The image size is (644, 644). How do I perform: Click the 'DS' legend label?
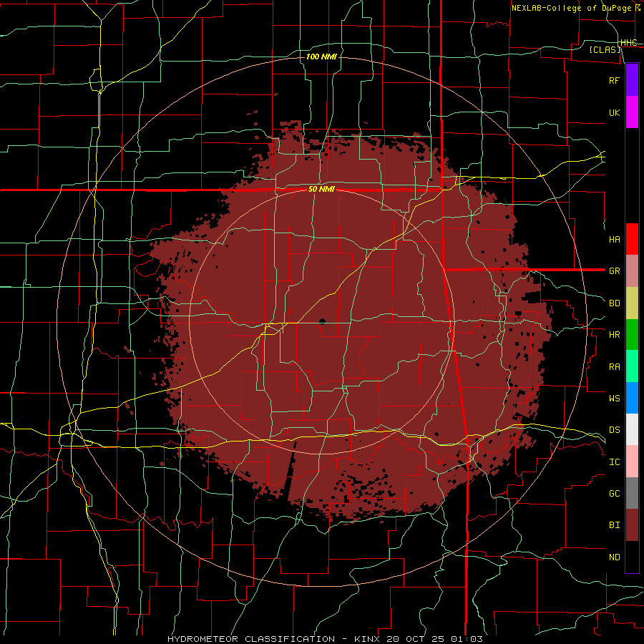click(x=614, y=430)
